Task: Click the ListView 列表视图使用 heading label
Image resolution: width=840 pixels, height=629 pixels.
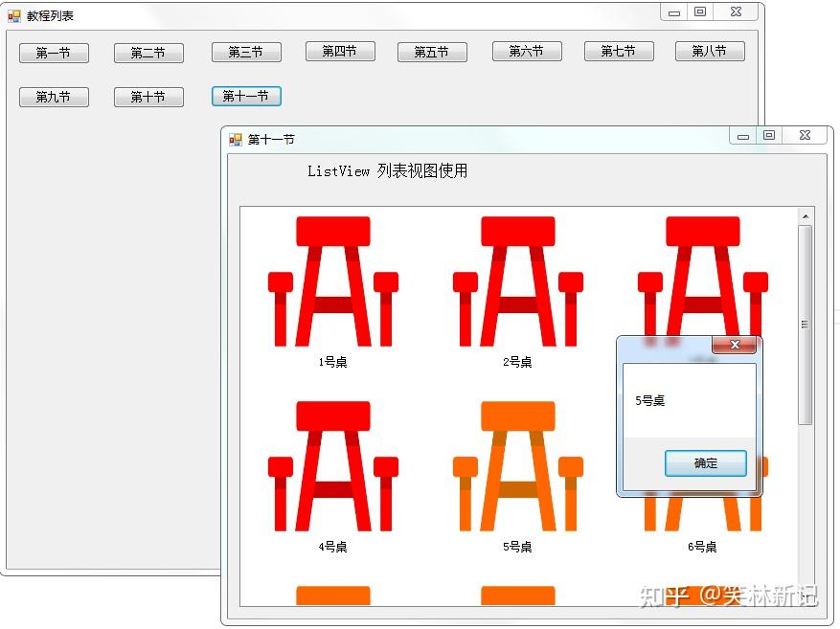Action: click(387, 171)
